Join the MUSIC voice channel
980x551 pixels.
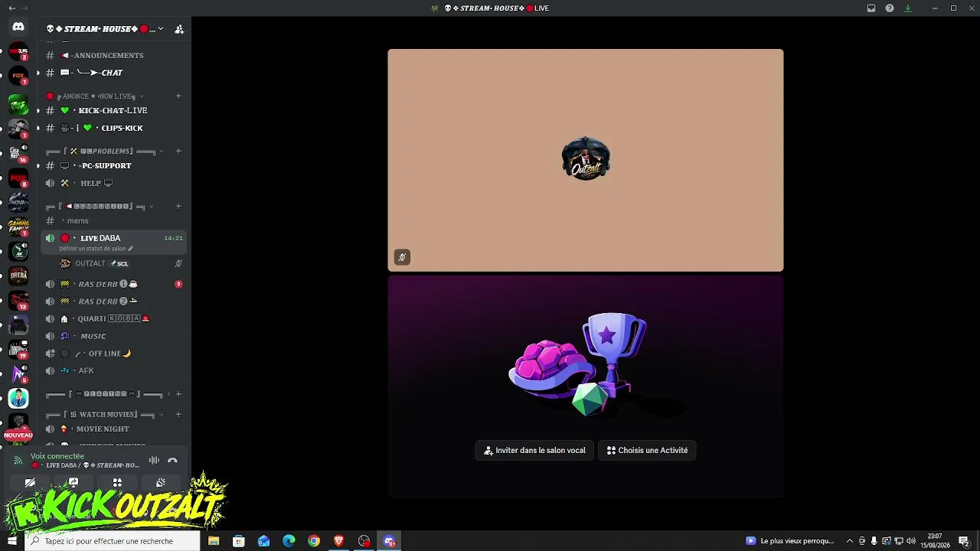click(114, 336)
